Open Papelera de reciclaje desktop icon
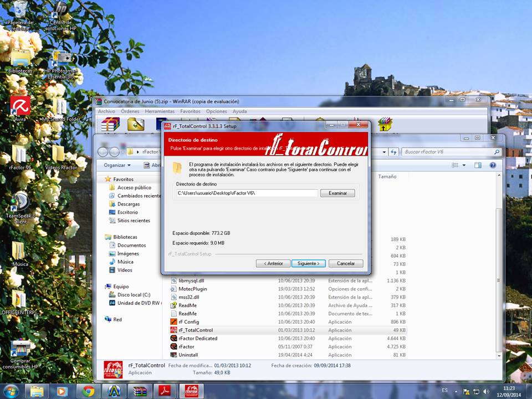Image resolution: width=532 pixels, height=399 pixels. [x=21, y=16]
